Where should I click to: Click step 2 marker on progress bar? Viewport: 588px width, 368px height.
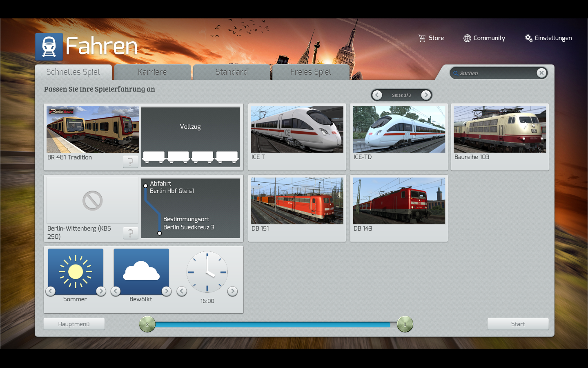point(147,324)
